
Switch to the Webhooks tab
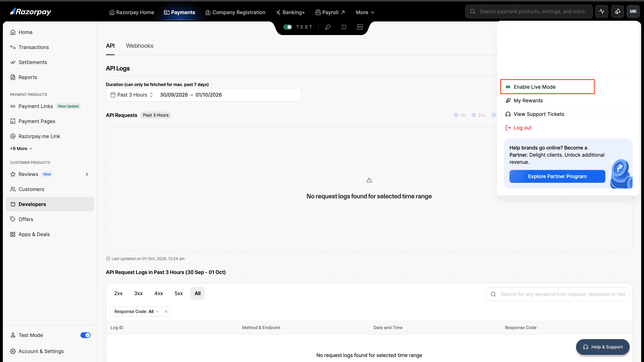point(140,46)
